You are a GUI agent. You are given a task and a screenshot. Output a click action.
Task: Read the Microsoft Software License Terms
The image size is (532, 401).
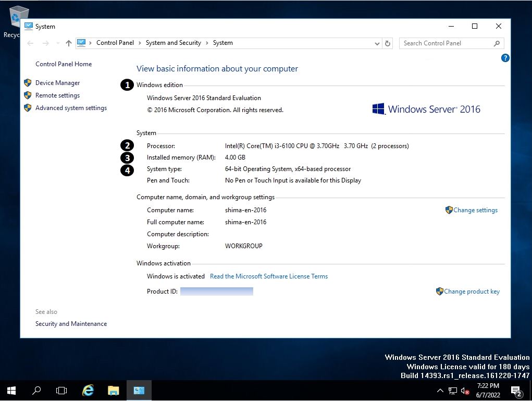269,276
